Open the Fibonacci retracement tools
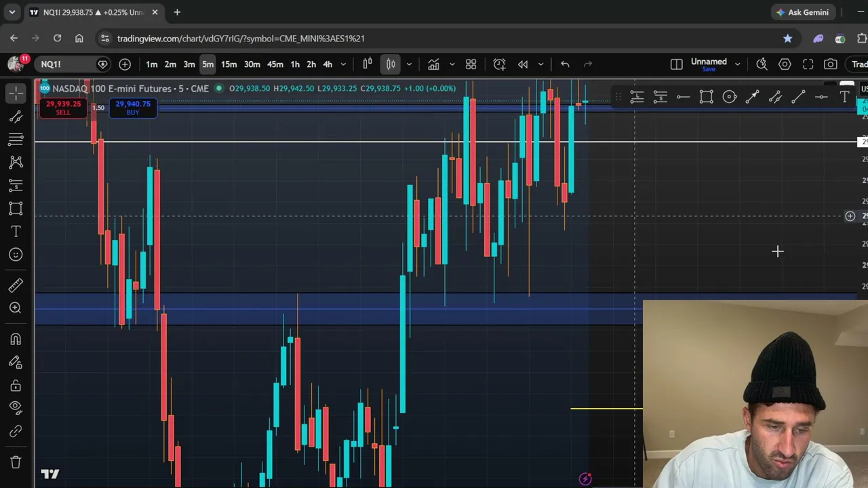Screen dimensions: 868x488 click(x=16, y=140)
